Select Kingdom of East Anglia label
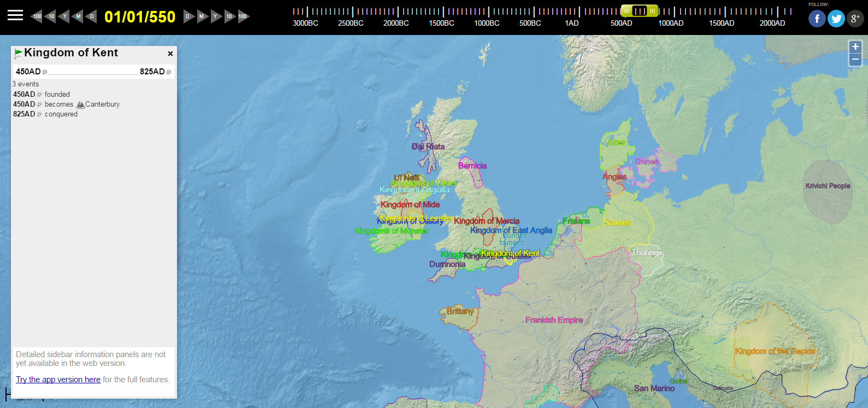868x408 pixels. [511, 230]
